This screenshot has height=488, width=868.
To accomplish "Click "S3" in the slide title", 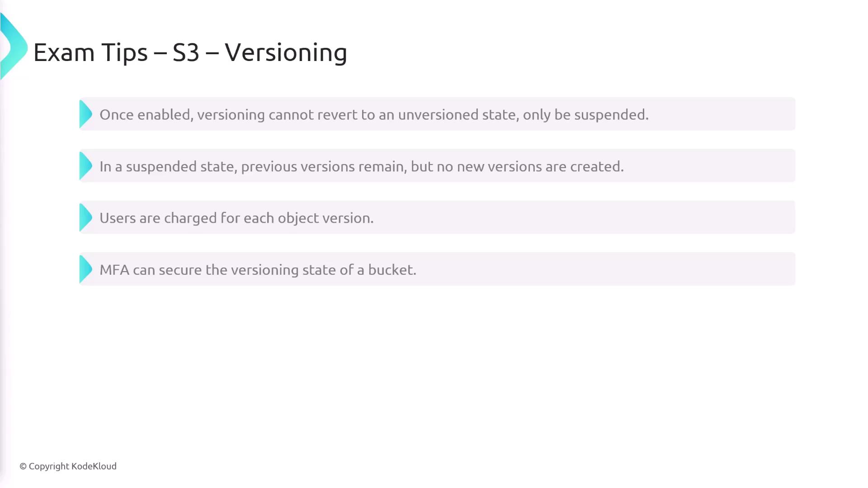I will [186, 52].
